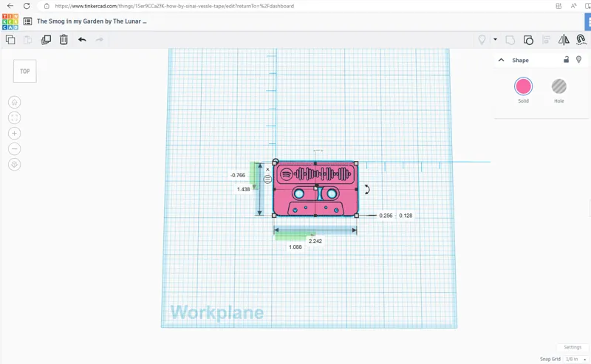Viewport: 591px width, 364px height.
Task: Click the TOP view cube
Action: [x=25, y=71]
